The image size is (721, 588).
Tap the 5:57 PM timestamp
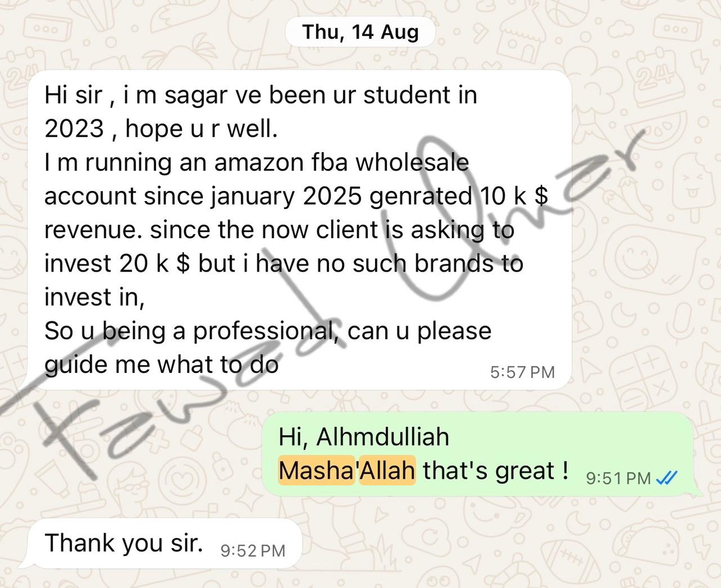click(x=522, y=372)
